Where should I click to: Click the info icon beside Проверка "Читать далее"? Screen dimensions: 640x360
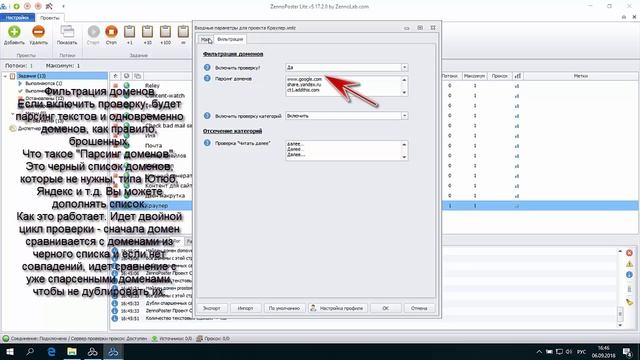point(207,143)
